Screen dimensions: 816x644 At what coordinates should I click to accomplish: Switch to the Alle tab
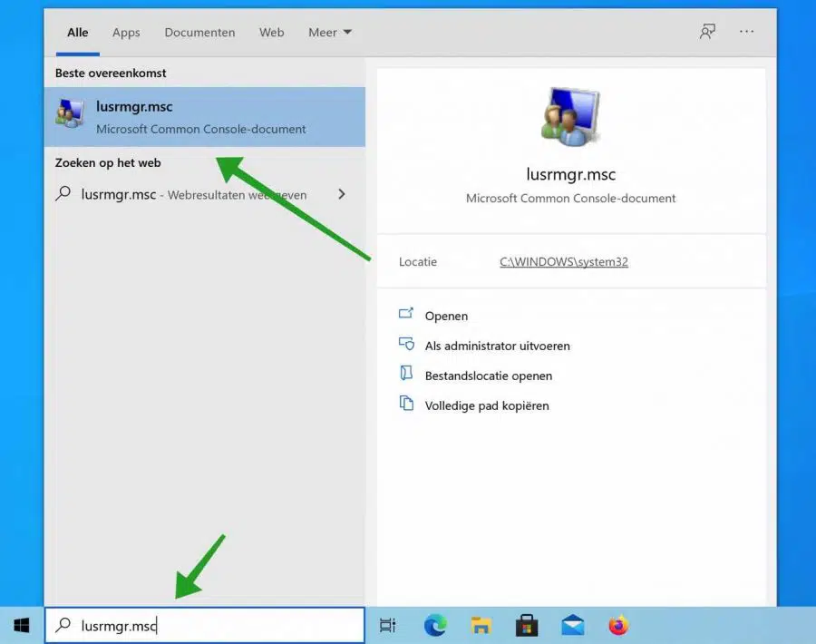pos(78,33)
